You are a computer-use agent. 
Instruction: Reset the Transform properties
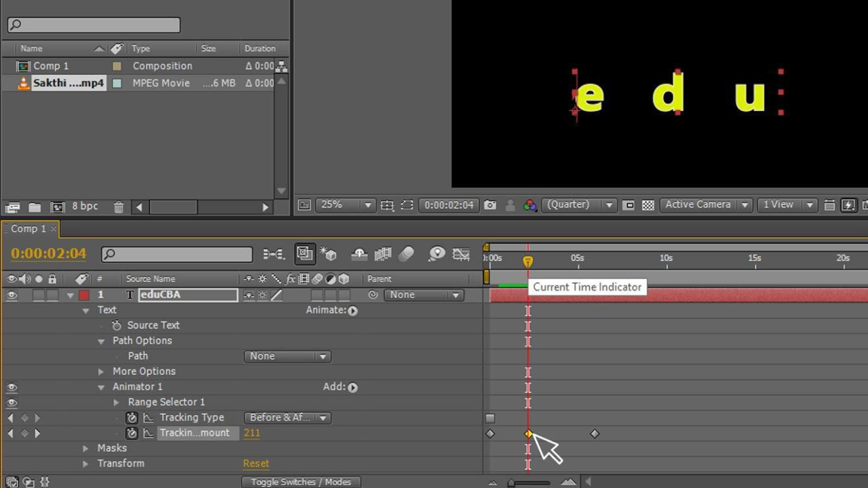tap(256, 464)
